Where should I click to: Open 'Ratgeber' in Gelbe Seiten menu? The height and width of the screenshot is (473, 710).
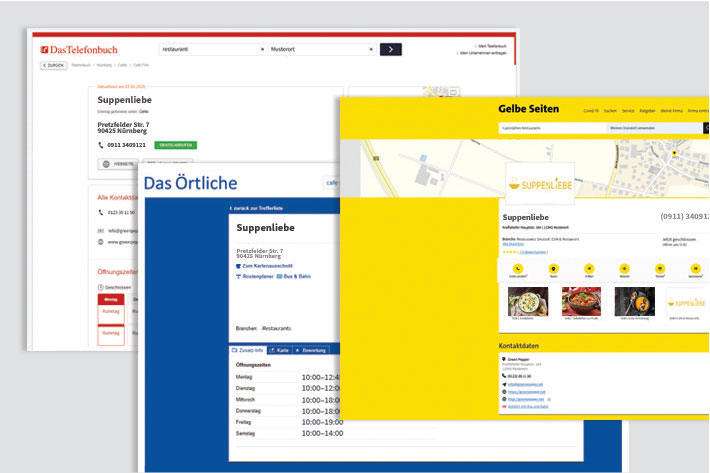tap(647, 111)
